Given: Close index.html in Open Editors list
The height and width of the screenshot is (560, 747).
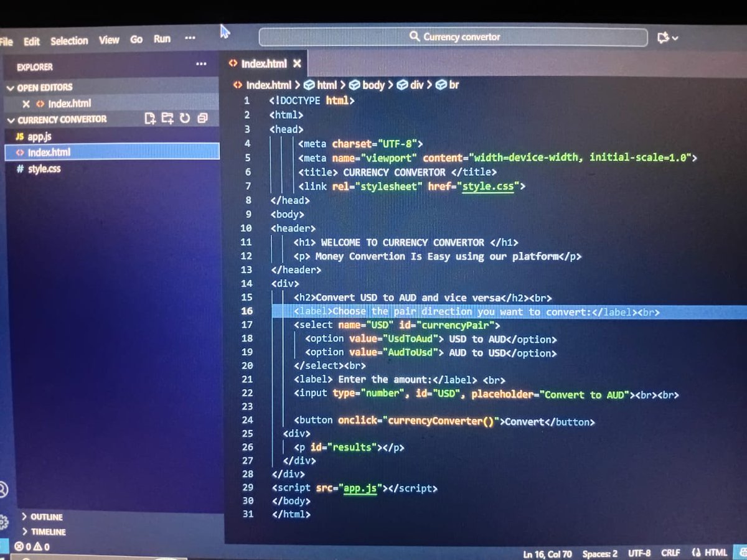Looking at the screenshot, I should (26, 104).
